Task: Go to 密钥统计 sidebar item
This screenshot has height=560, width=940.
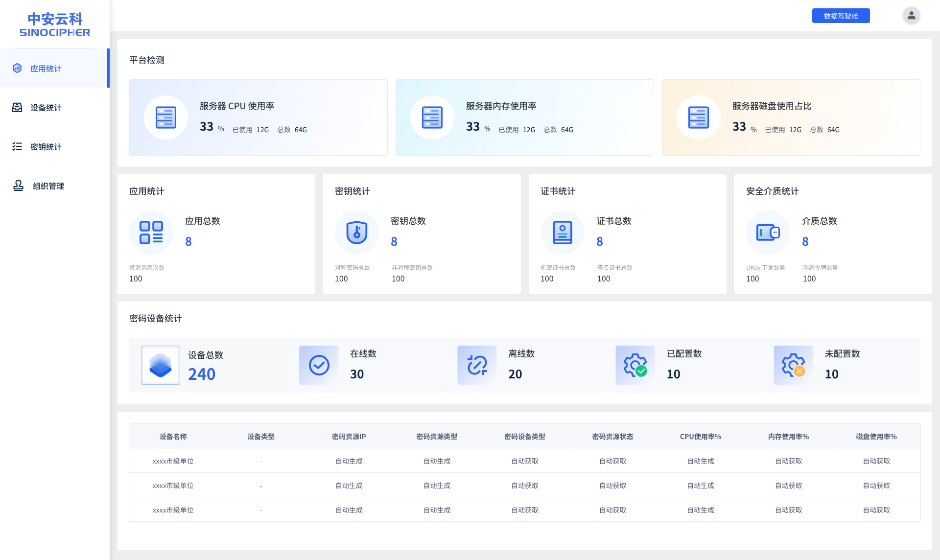Action: click(46, 147)
